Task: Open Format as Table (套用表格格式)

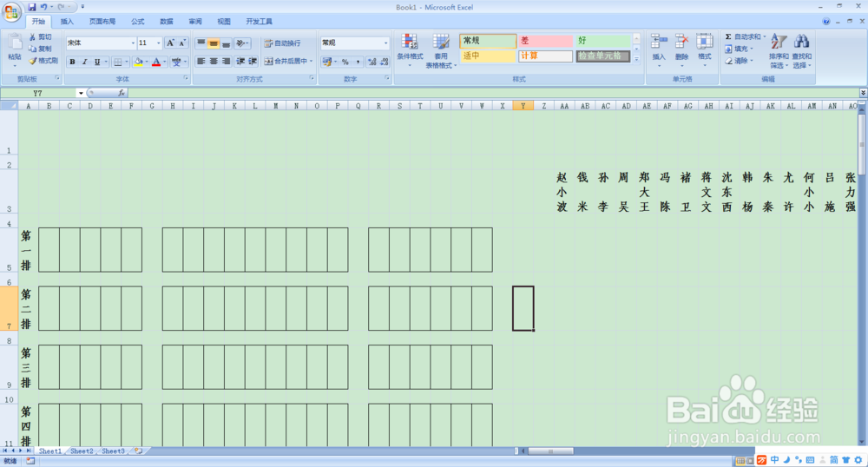Action: (x=441, y=49)
